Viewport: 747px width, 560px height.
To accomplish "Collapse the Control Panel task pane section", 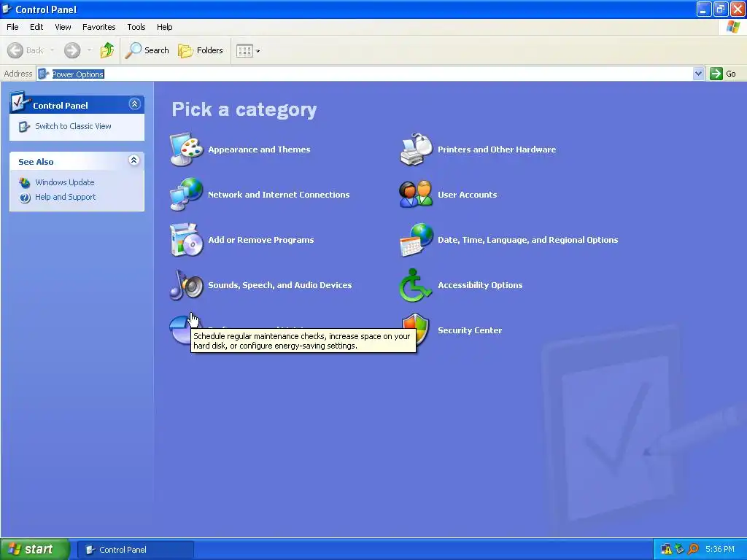I will pyautogui.click(x=135, y=104).
